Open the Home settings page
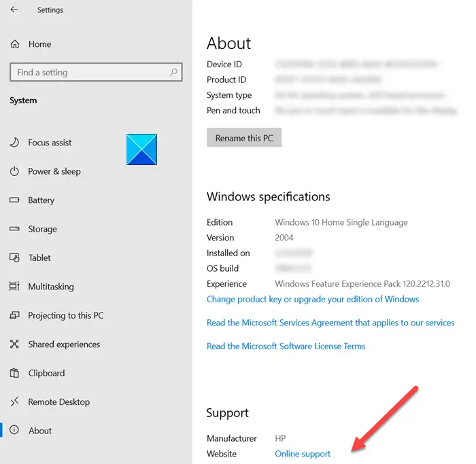 coord(39,44)
